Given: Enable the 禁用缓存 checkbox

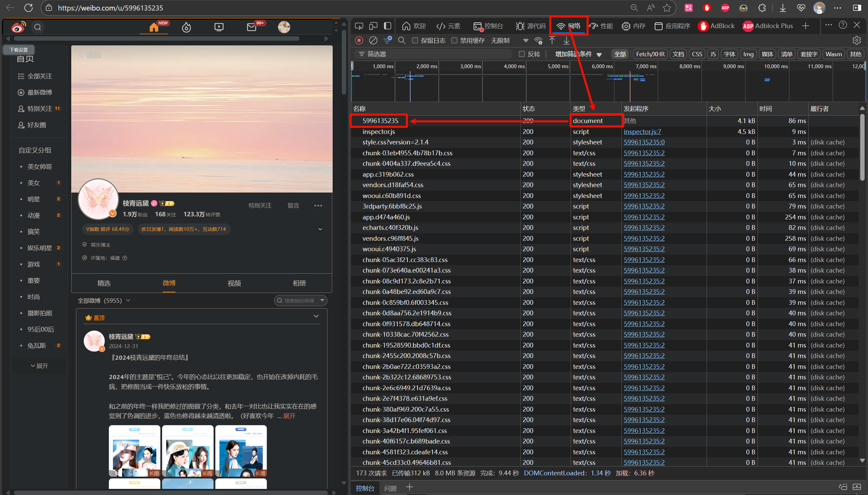Looking at the screenshot, I should (454, 40).
